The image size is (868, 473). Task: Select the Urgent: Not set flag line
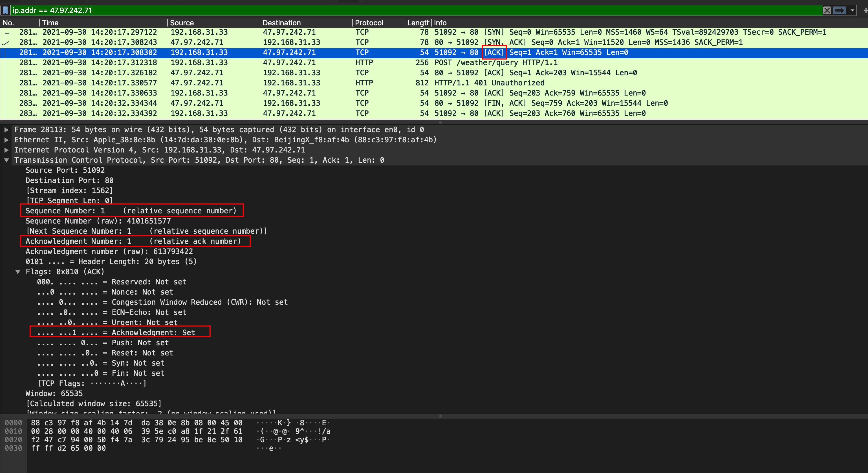107,322
